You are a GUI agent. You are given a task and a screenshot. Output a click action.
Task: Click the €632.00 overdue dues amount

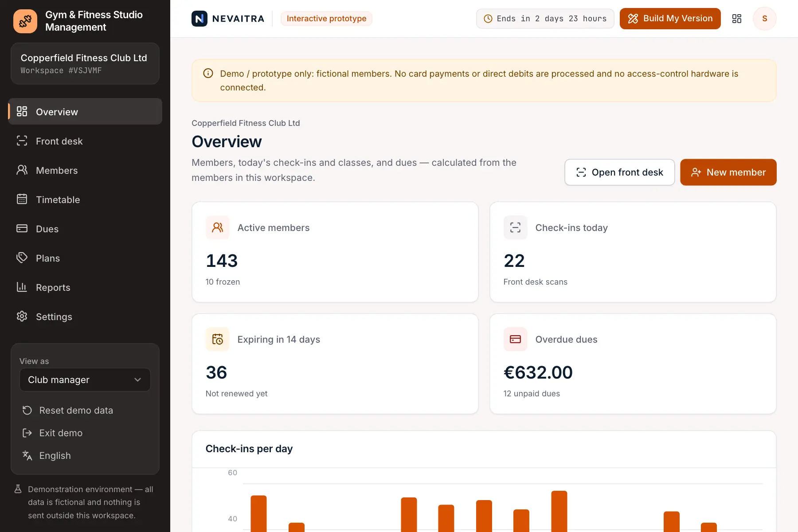click(538, 372)
